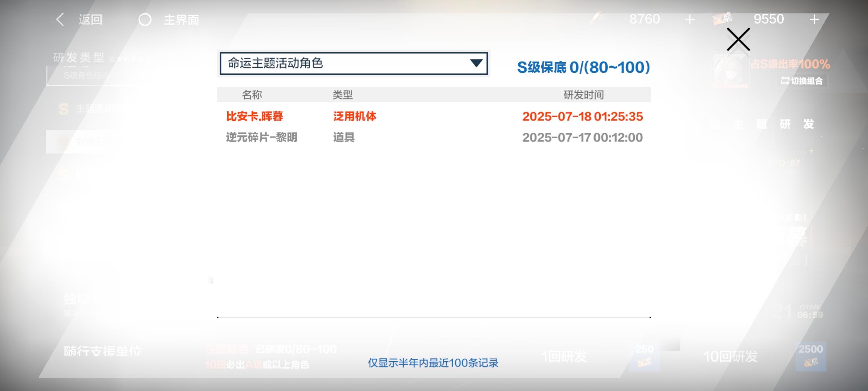Screen dimensions: 868x391
Task: Open 随行支援单位 in sidebar
Action: [x=103, y=351]
